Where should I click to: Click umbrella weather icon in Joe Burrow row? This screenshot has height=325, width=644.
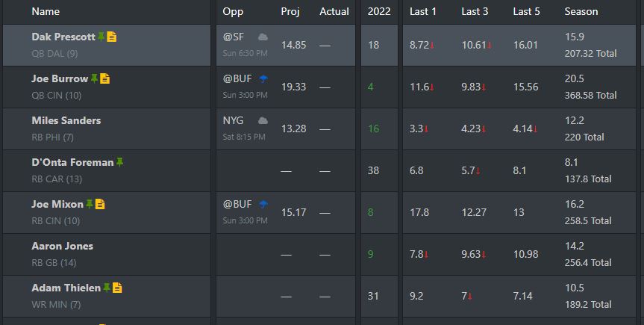[263, 78]
